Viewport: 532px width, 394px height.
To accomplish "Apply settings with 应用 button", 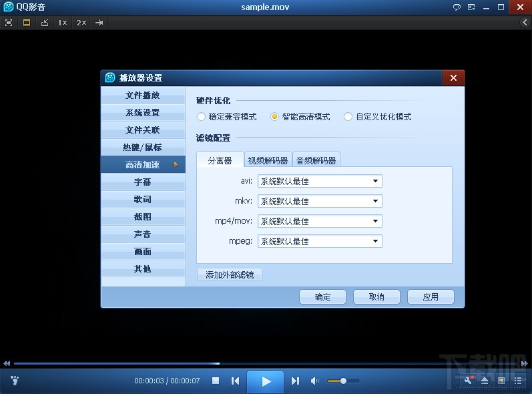I will click(x=431, y=297).
